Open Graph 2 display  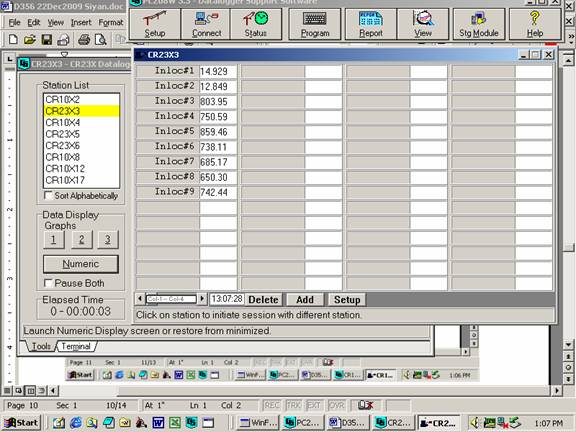pyautogui.click(x=82, y=240)
